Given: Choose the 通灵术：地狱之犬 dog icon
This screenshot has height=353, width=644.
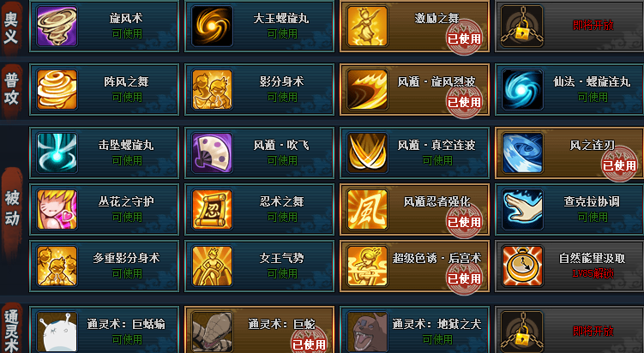Looking at the screenshot, I should point(367,332).
